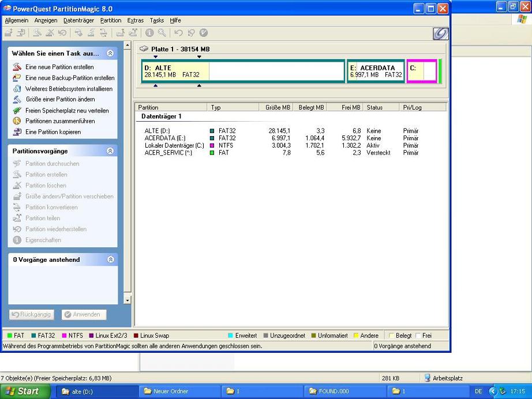Click icon beside 'Eigenschaften' in Partitionsvorgänge
532x399 pixels.
(17, 240)
